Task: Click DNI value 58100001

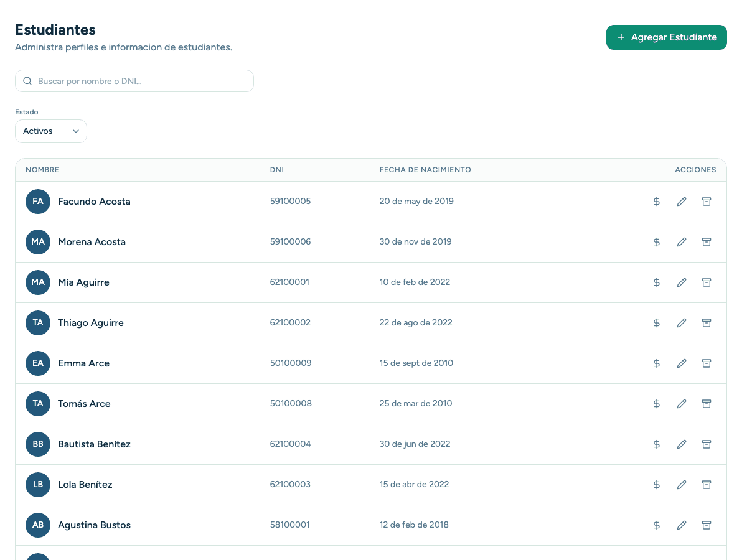Action: click(x=289, y=525)
